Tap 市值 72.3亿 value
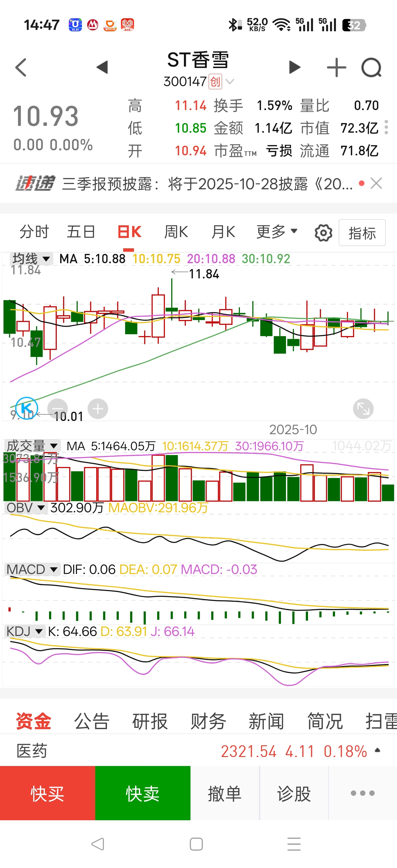Screen dimensions: 397x868 339,128
